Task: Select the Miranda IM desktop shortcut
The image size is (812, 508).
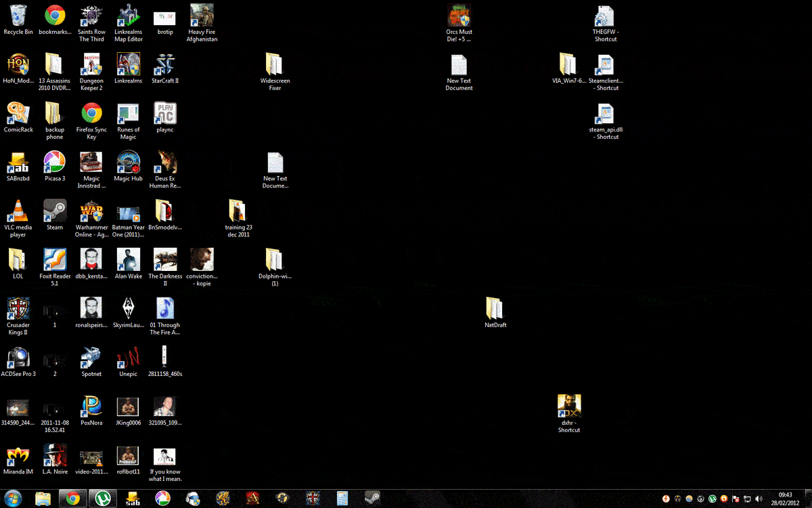Action: (x=18, y=455)
